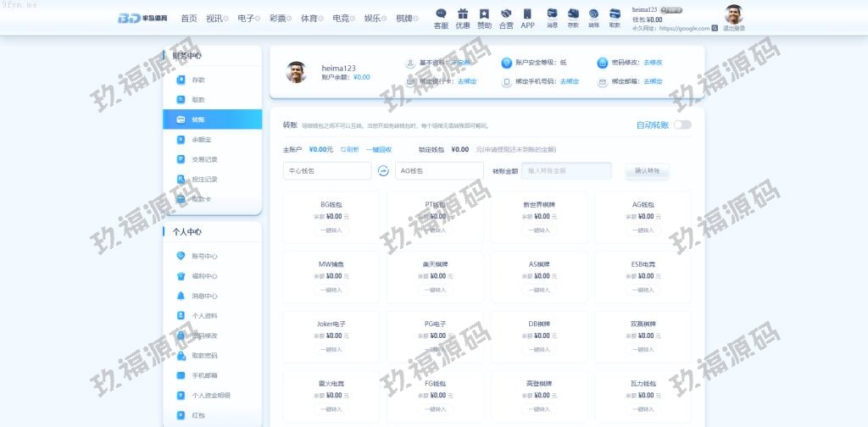Toggle the 自动转账 auto-transfer switch
Image resolution: width=868 pixels, height=427 pixels.
coord(682,125)
